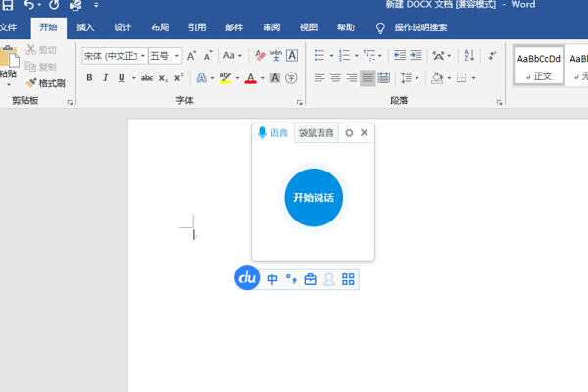The image size is (588, 392).
Task: Open the underline style dropdown arrow
Action: point(134,78)
